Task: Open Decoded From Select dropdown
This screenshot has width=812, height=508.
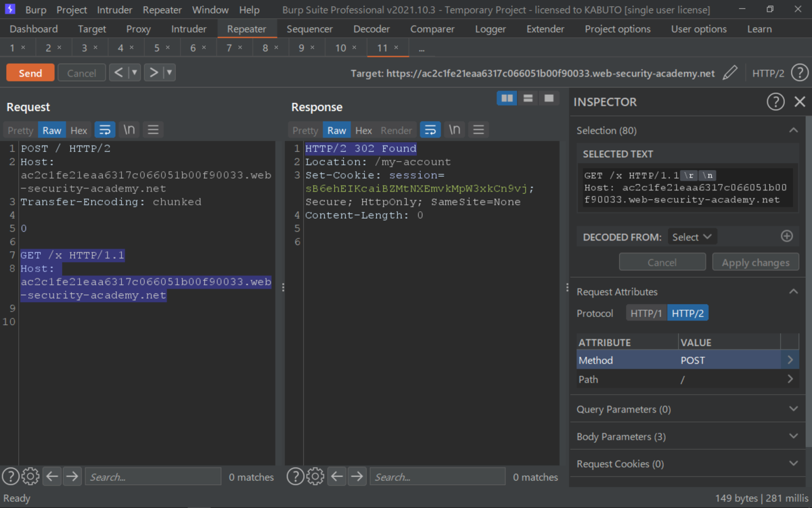Action: coord(692,237)
